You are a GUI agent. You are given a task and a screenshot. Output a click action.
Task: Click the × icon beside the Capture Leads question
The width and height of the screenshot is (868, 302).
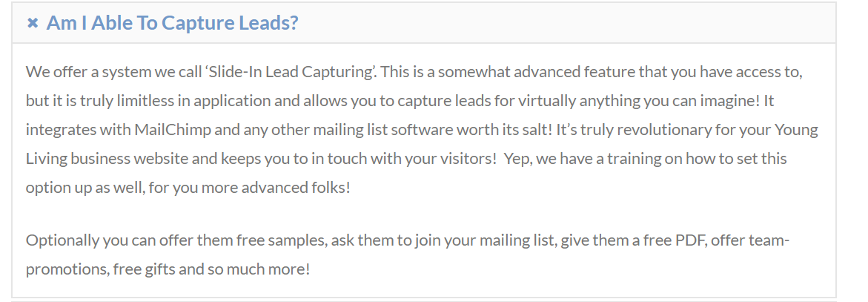click(33, 24)
